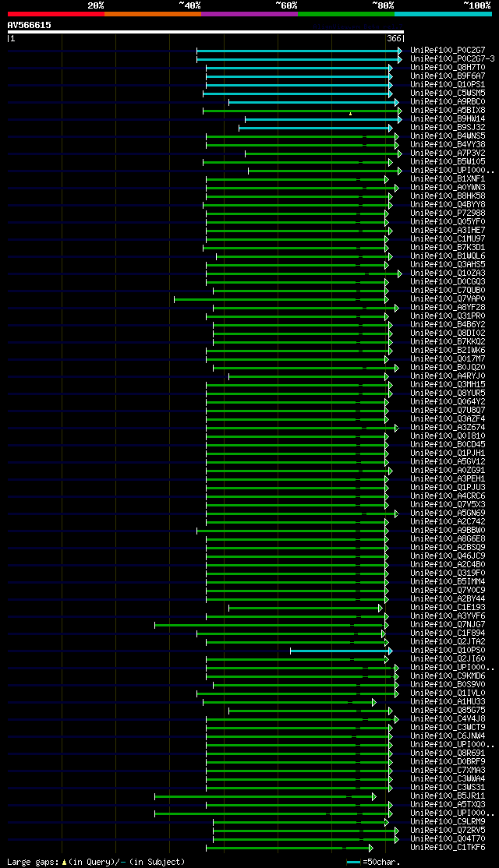The height and width of the screenshot is (868, 499).
Task: Open hit UniRef100_P0C2G7
Action: pos(448,51)
